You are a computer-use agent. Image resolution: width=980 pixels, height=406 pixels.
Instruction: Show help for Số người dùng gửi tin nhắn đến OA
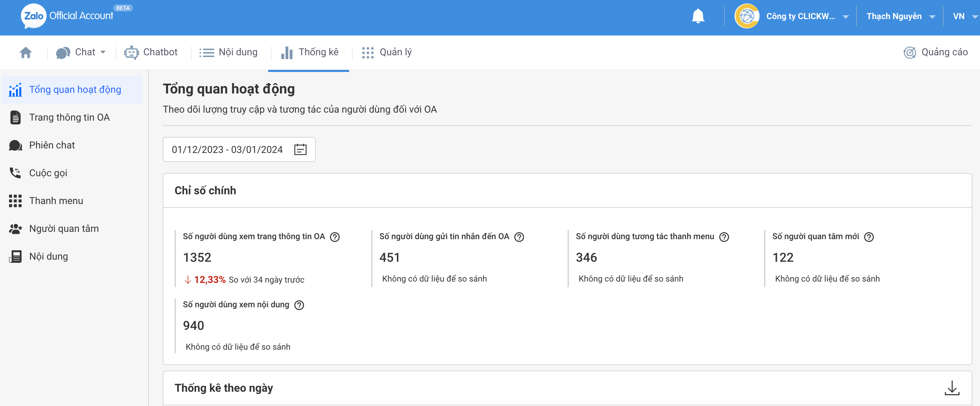(519, 237)
